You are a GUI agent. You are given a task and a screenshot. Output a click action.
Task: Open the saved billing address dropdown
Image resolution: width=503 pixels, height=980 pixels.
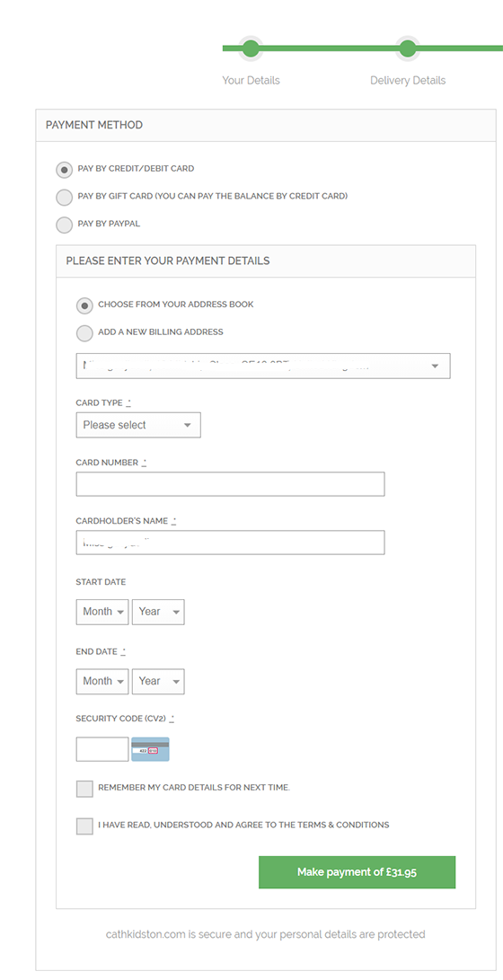pos(263,366)
